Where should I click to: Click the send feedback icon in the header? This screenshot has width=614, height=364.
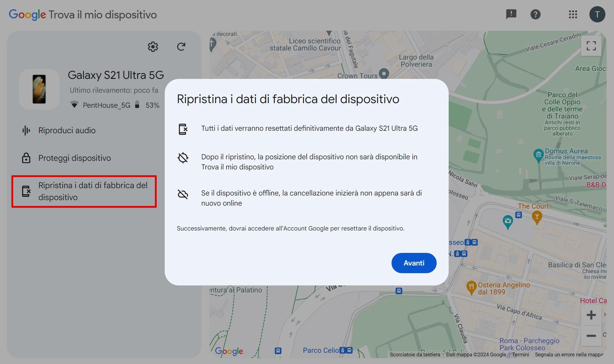click(511, 14)
